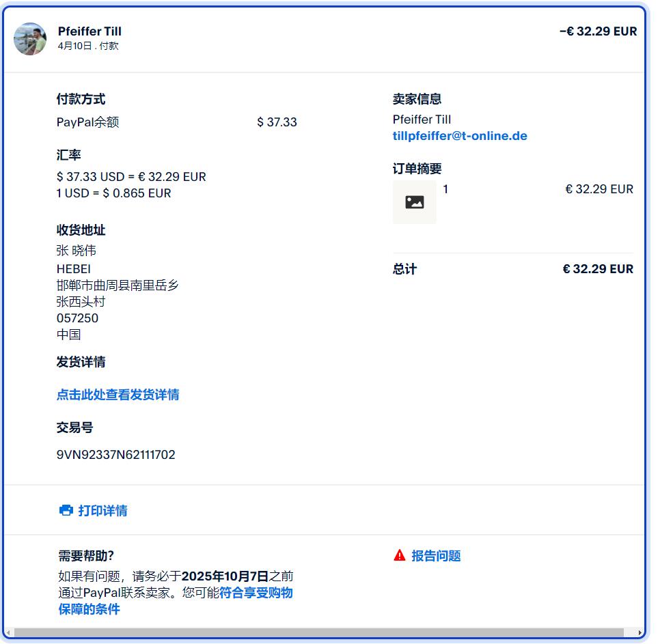Click the 报告问题 report problem link

coord(436,556)
